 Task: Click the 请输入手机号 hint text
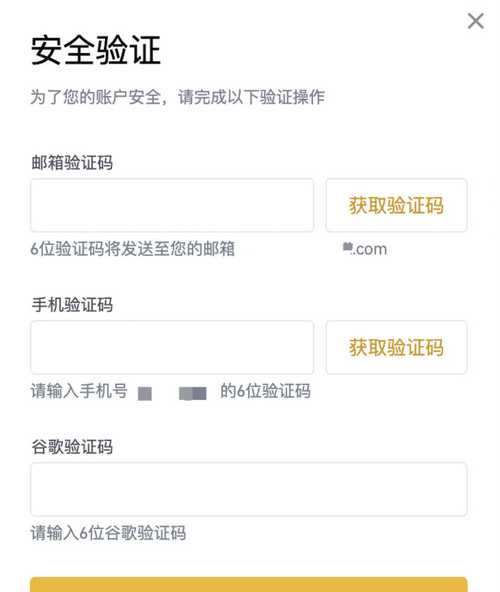click(79, 391)
